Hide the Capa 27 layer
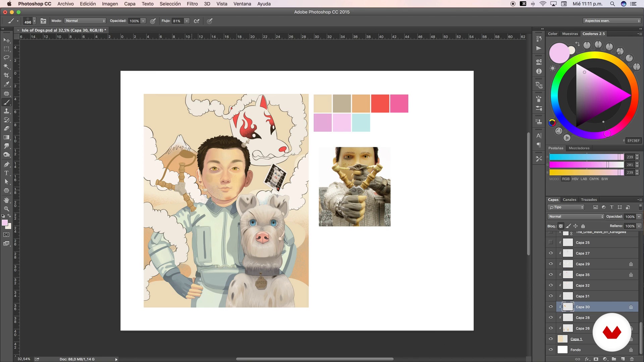 [551, 253]
